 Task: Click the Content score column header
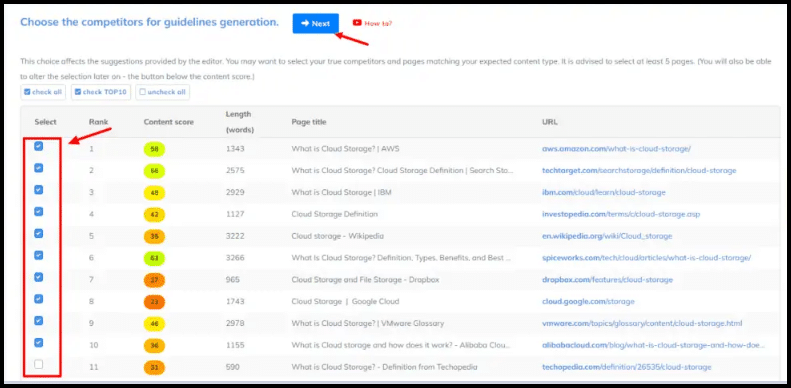[168, 122]
